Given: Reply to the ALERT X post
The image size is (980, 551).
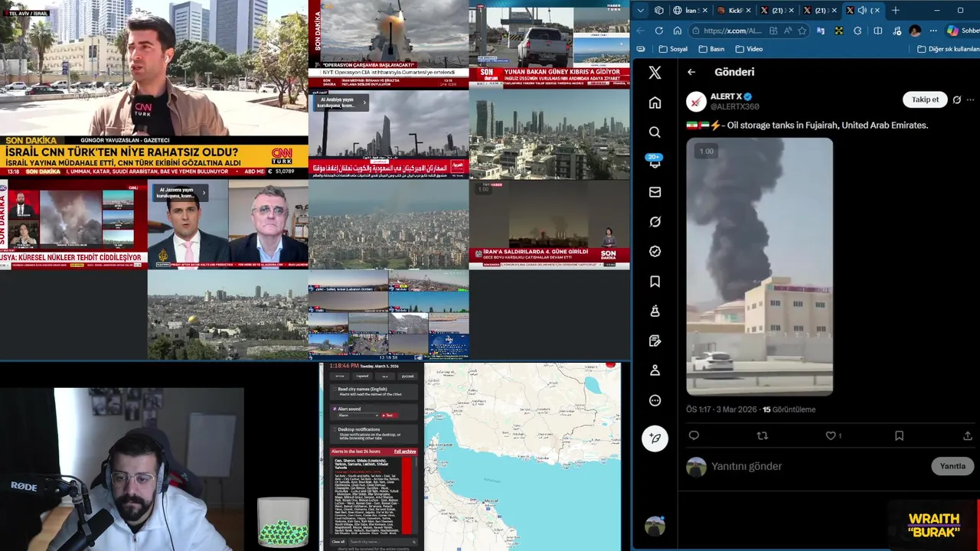Looking at the screenshot, I should pyautogui.click(x=694, y=435).
